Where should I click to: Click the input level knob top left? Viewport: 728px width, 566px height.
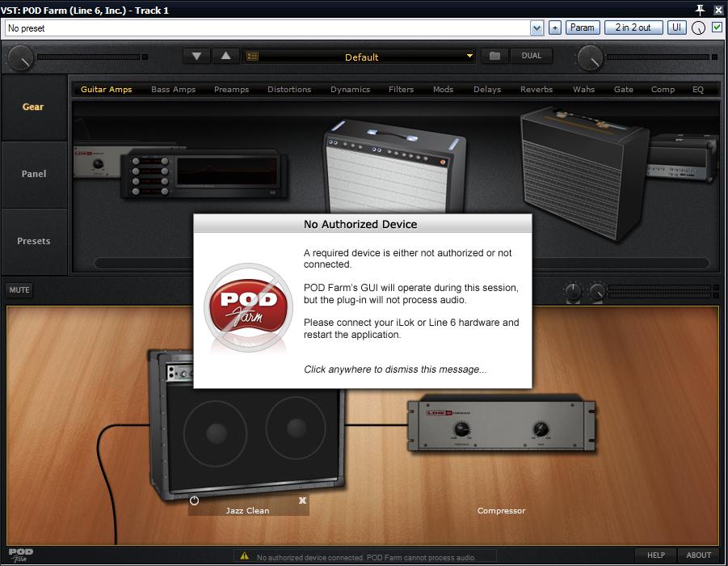click(20, 57)
